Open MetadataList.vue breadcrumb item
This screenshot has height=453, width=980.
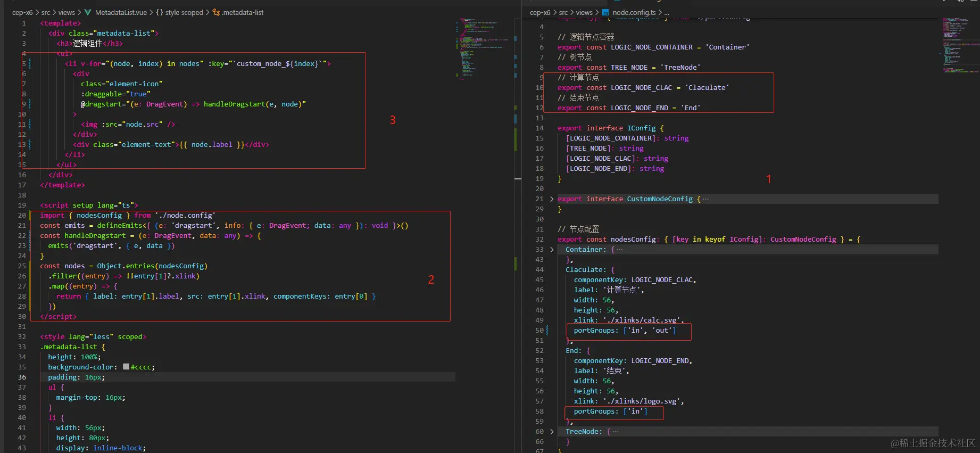pyautogui.click(x=121, y=12)
